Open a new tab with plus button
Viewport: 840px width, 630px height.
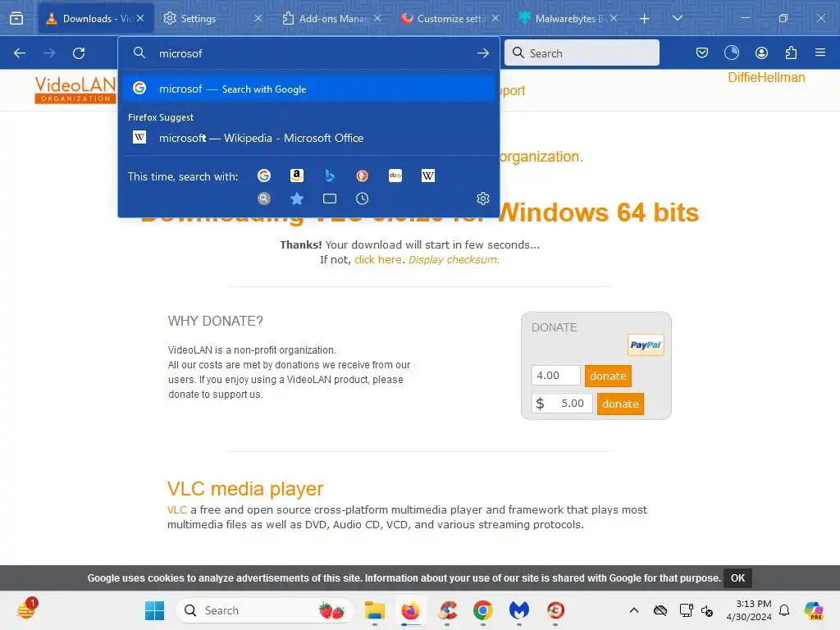(645, 19)
